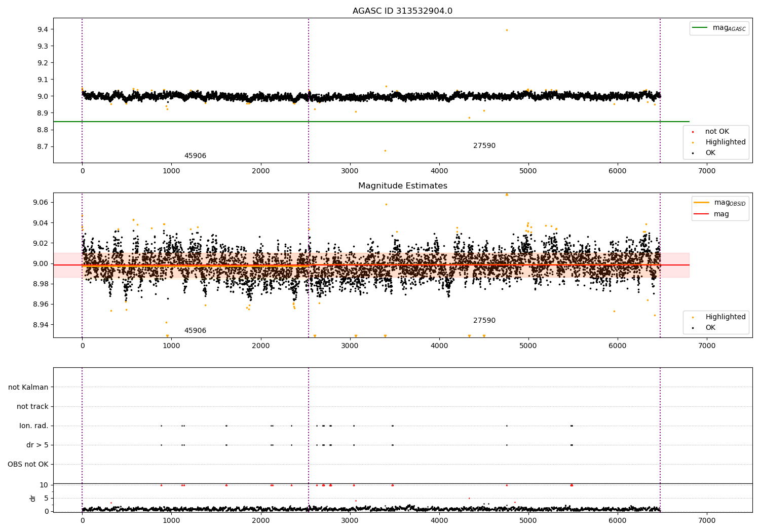The image size is (760, 532).
Task: Click the 2000 x-tick of the bottom plot
Action: click(261, 520)
